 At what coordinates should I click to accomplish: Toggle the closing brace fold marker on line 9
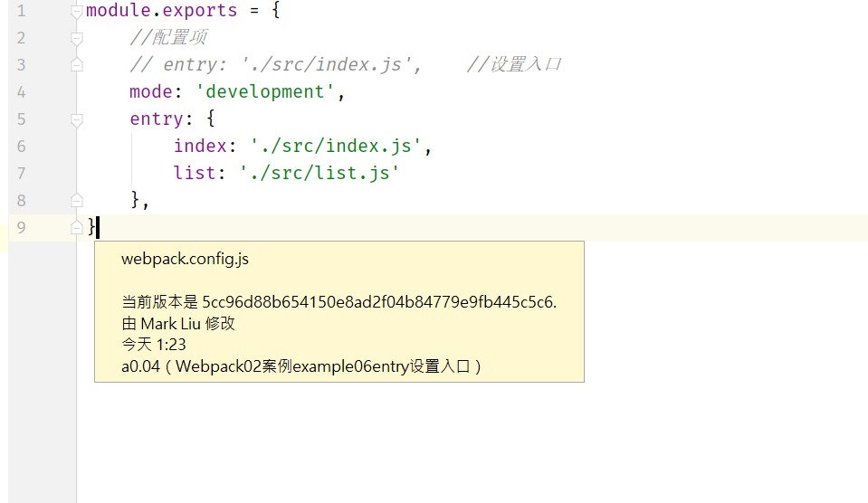[77, 227]
